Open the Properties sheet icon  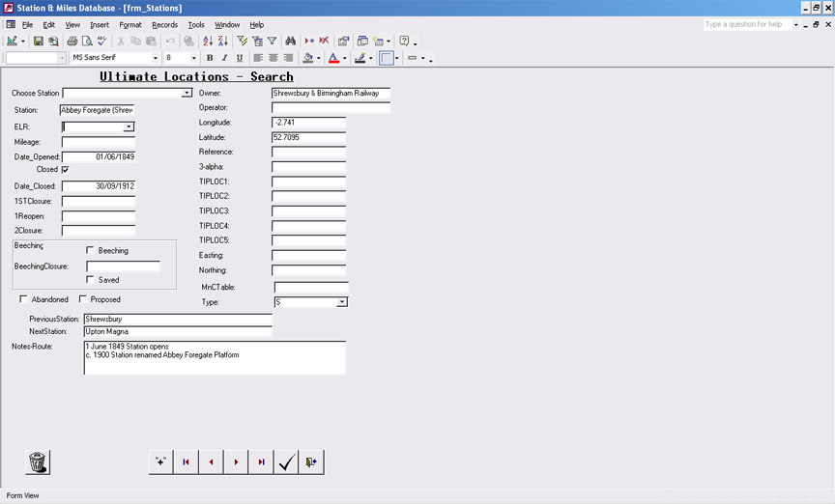(x=343, y=41)
